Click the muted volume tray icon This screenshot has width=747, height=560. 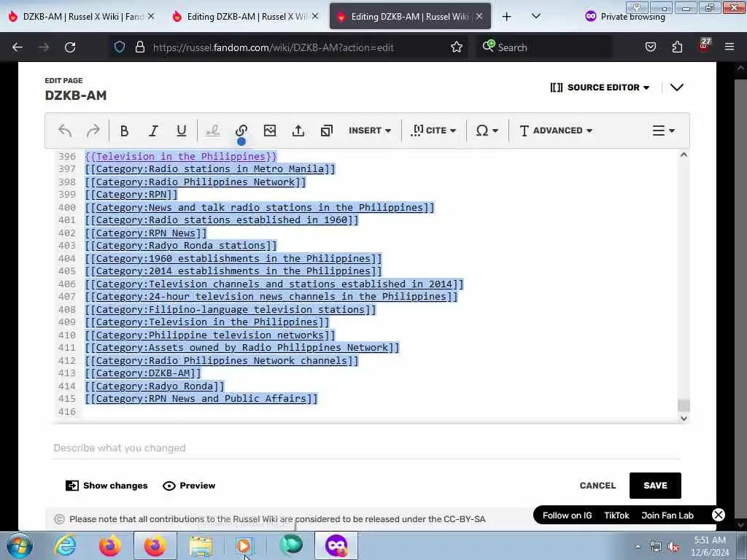673,547
